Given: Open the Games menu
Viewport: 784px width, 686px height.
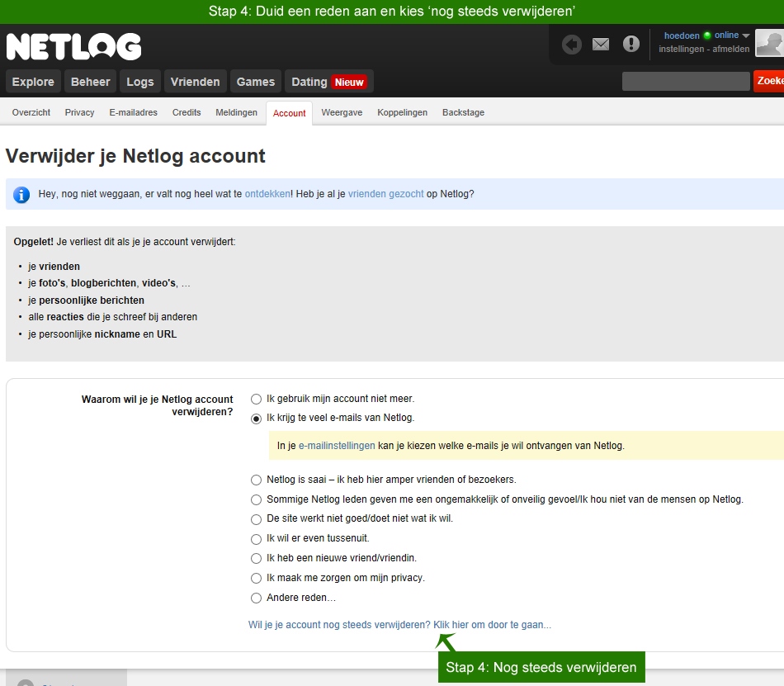Looking at the screenshot, I should 256,82.
